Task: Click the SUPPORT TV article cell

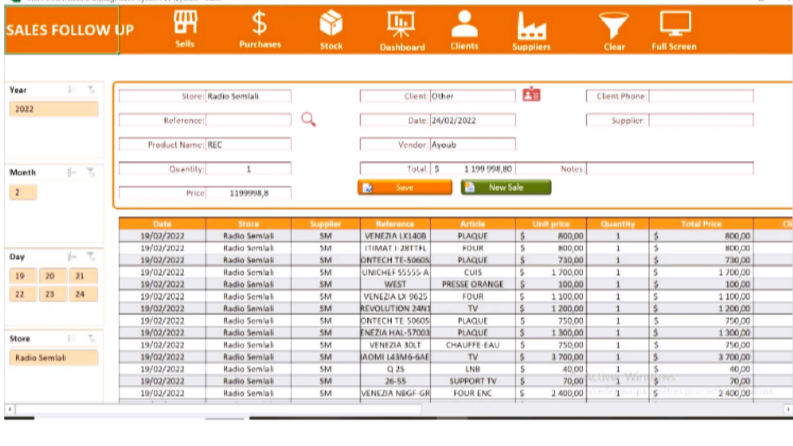Action: [x=472, y=381]
